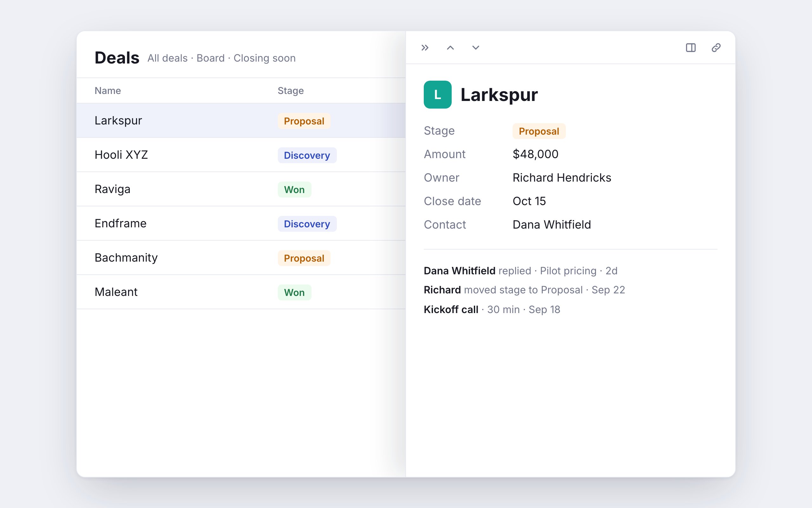Open the Endframe deal
Image resolution: width=812 pixels, height=508 pixels.
point(241,224)
